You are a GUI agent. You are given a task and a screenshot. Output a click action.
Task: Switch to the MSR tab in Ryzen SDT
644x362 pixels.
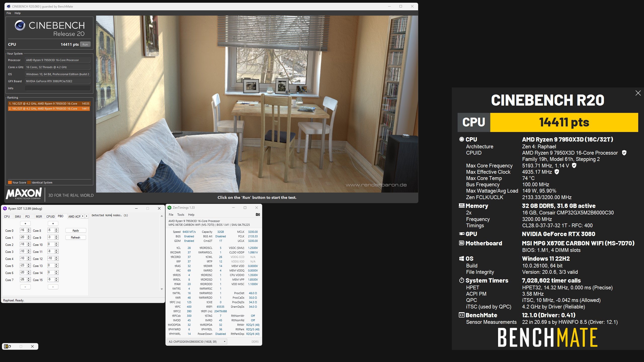pyautogui.click(x=39, y=216)
